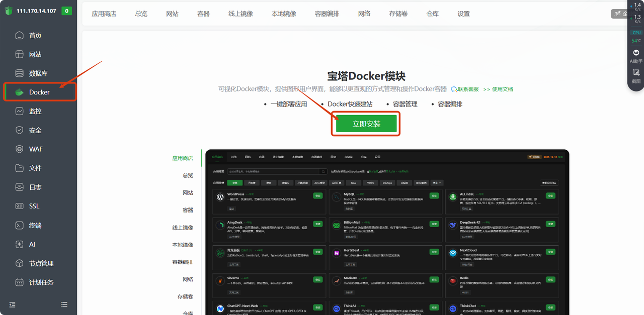The image size is (644, 315).
Task: Open 安全 shield icon in sidebar
Action: [19, 130]
